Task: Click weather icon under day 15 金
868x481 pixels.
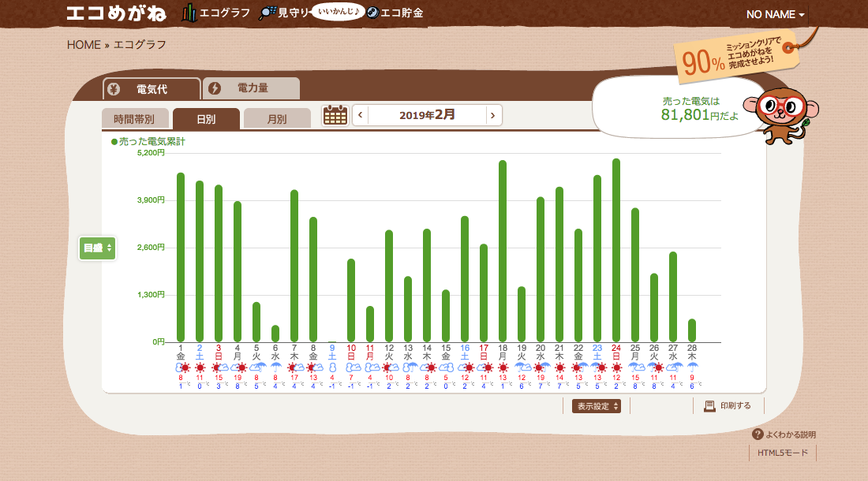Action: pos(446,367)
